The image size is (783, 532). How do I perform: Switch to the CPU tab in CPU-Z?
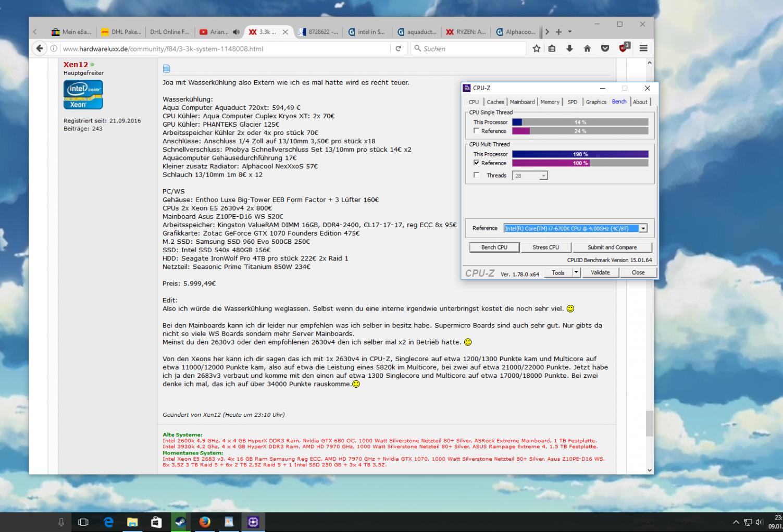click(474, 102)
